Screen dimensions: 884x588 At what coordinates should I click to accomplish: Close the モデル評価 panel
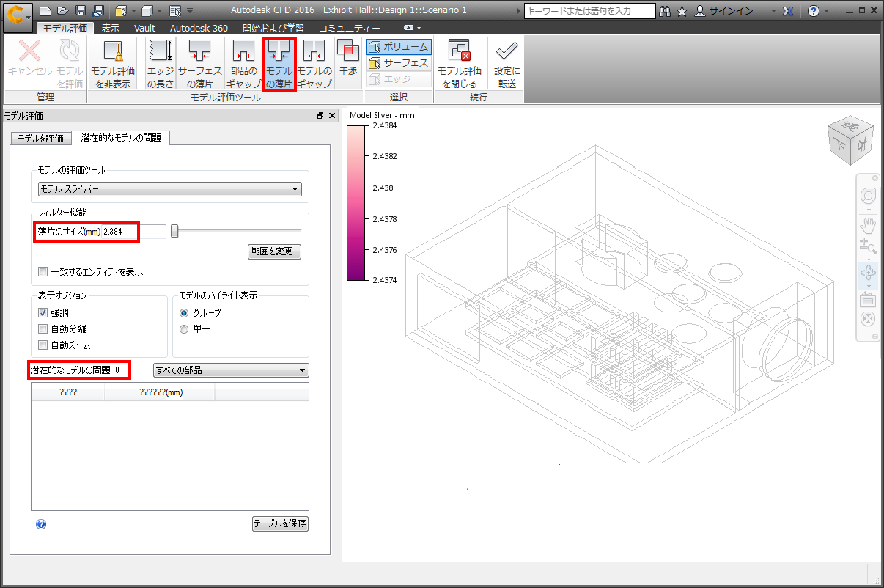(x=332, y=116)
